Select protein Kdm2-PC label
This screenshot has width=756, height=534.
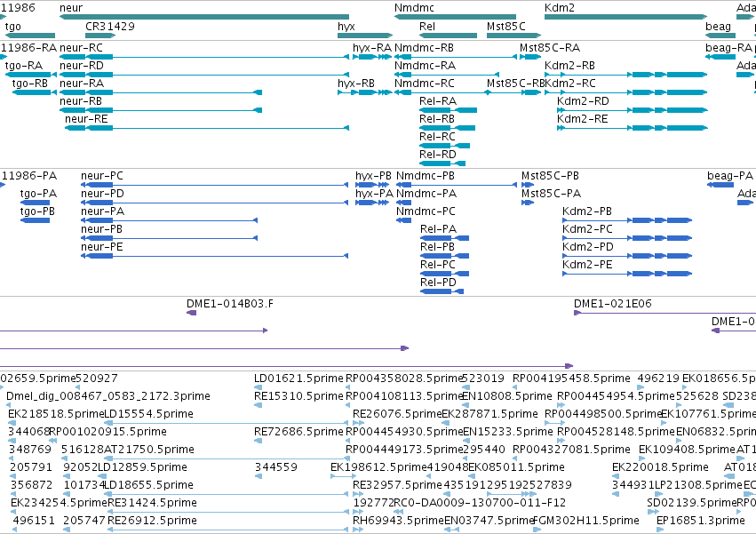tap(587, 229)
